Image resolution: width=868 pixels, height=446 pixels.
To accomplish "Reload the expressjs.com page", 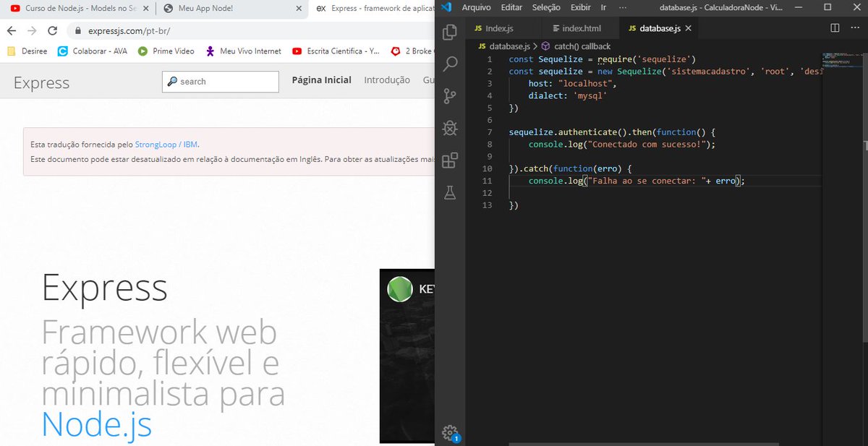I will (51, 32).
